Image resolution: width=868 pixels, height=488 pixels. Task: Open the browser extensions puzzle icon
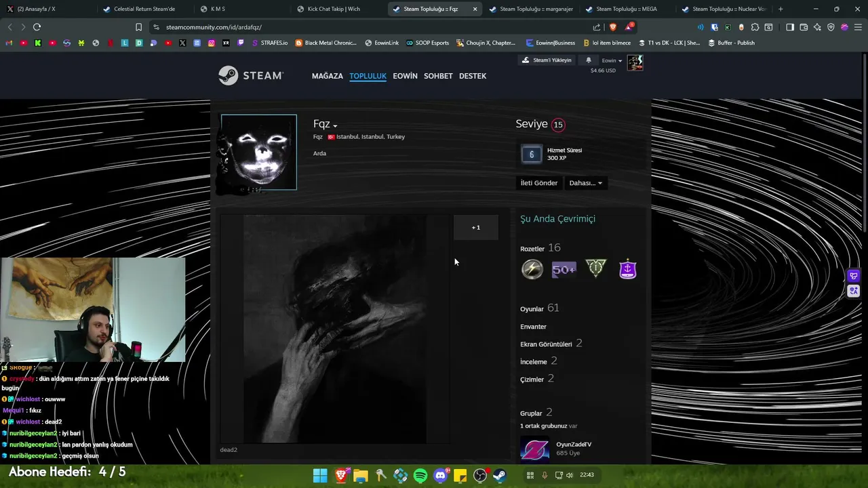point(755,27)
